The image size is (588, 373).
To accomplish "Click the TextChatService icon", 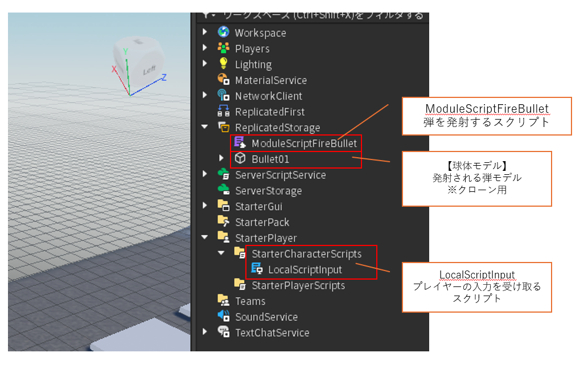I will 223,333.
